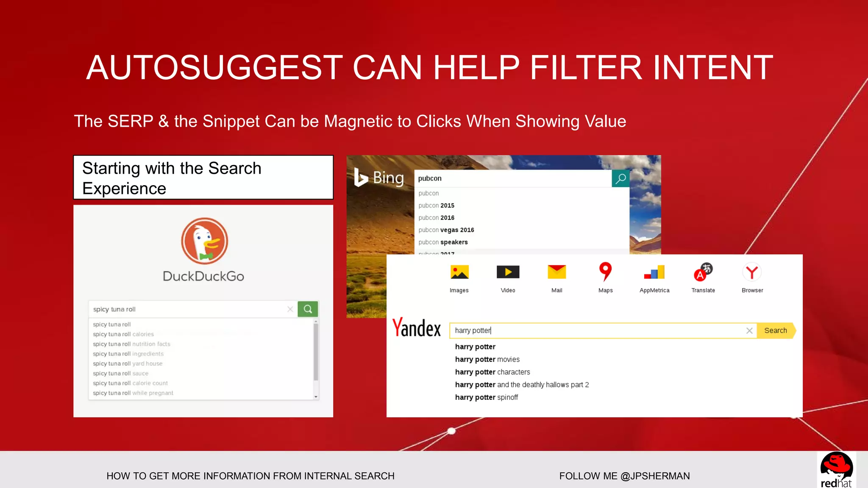Click the Red Hat logo
The height and width of the screenshot is (488, 868).
click(x=836, y=470)
